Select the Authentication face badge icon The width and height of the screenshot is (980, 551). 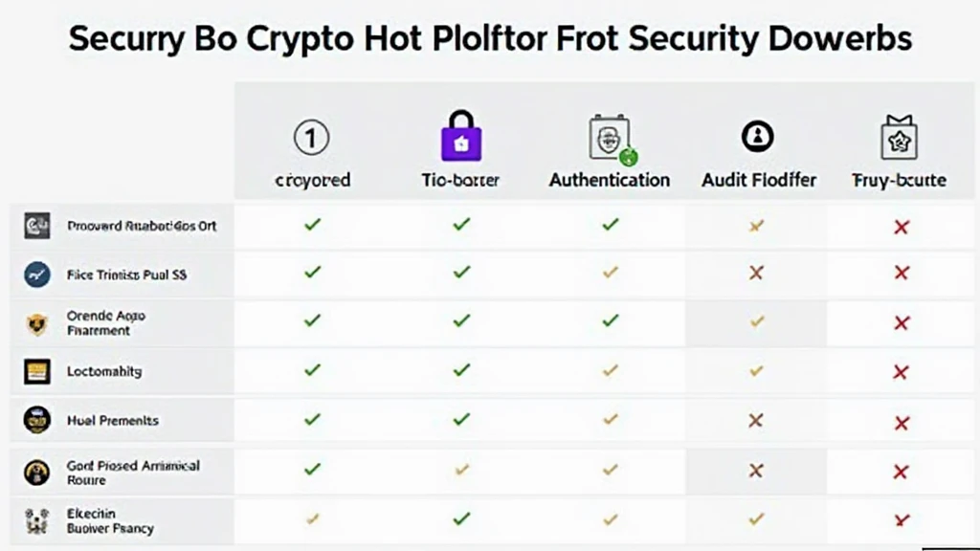(x=612, y=140)
